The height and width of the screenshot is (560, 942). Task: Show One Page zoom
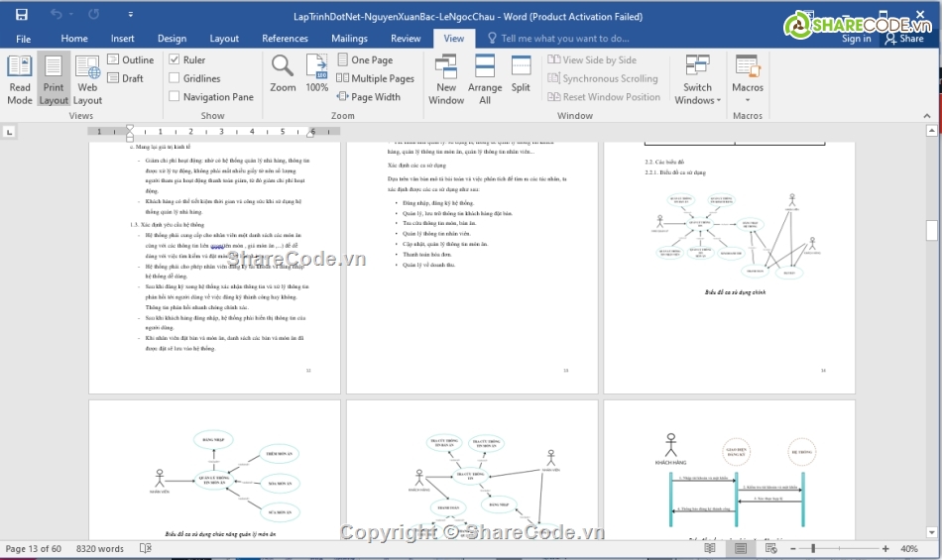point(365,59)
